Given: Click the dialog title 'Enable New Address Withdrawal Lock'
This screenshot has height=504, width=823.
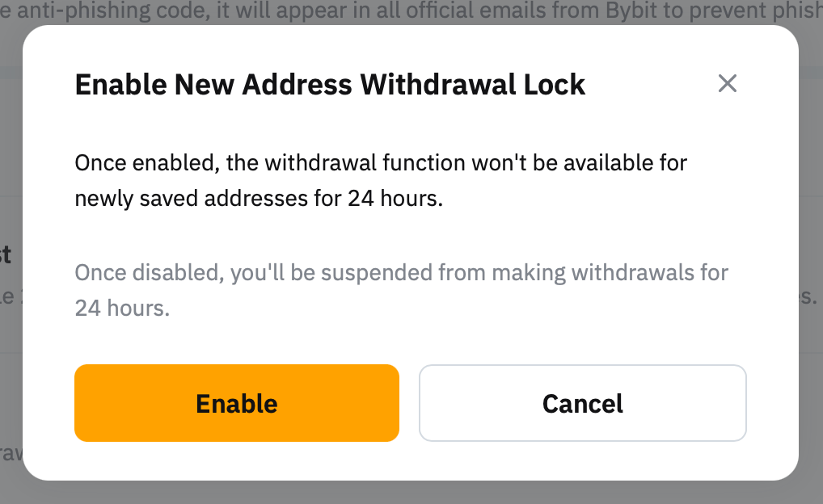Looking at the screenshot, I should pyautogui.click(x=330, y=85).
